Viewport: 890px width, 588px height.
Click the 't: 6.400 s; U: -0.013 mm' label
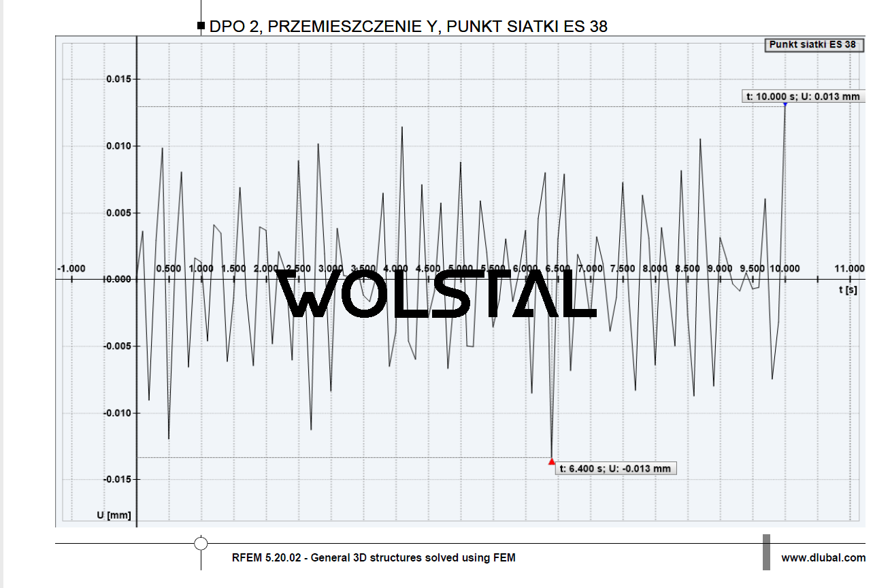coord(616,468)
